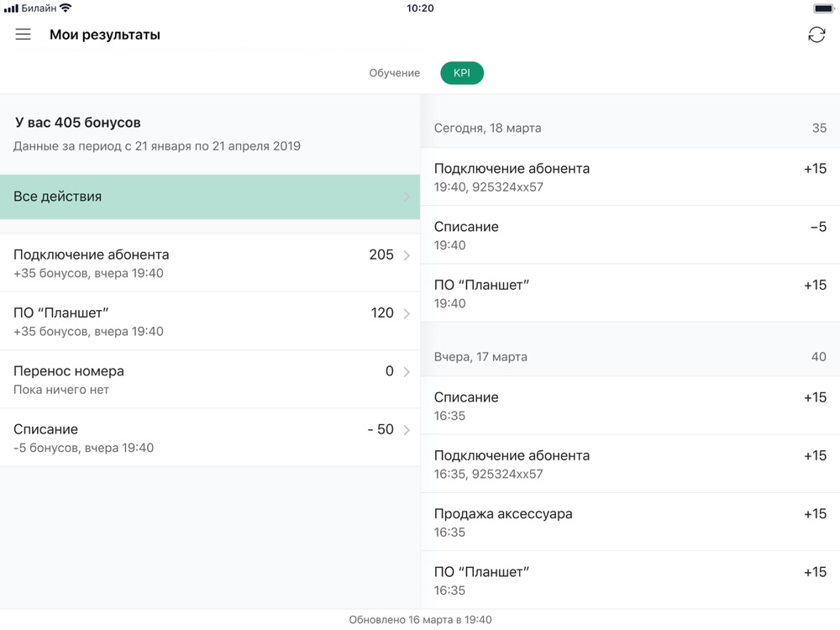Tap the Wi-Fi status icon

pyautogui.click(x=66, y=8)
